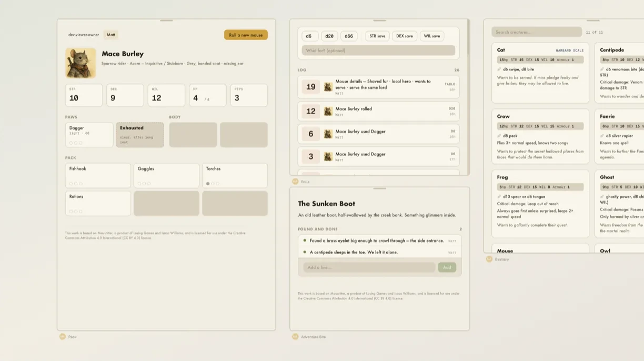Click the roll result 19 badge
Screen dimensions: 644x361
[x=311, y=87]
